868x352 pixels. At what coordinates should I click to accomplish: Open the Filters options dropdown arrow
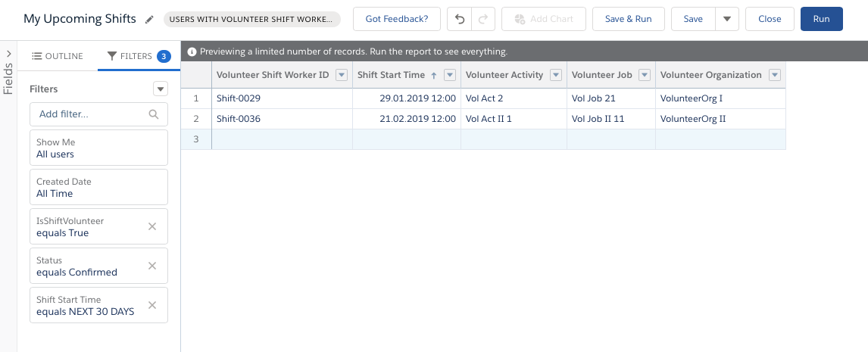(160, 89)
